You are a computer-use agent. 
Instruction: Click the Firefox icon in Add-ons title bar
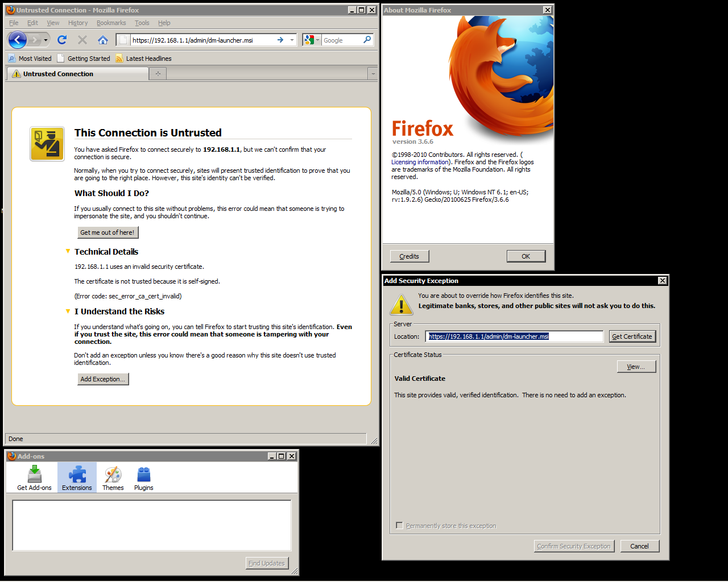coord(11,456)
